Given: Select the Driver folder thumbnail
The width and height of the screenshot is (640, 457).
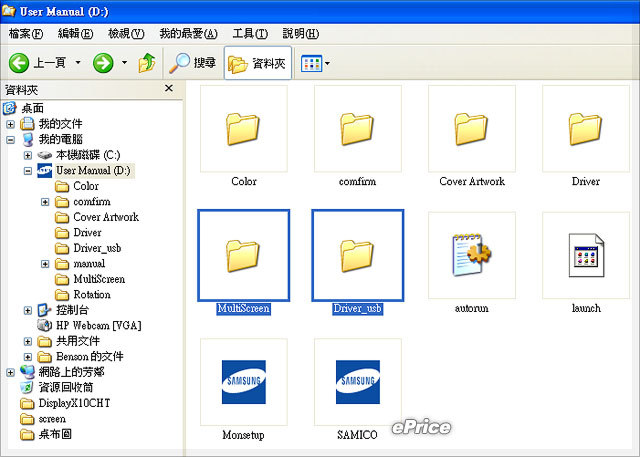Looking at the screenshot, I should [586, 129].
